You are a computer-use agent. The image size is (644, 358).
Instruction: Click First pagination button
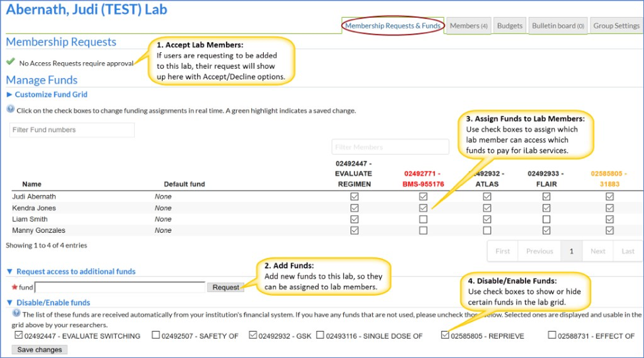click(503, 251)
